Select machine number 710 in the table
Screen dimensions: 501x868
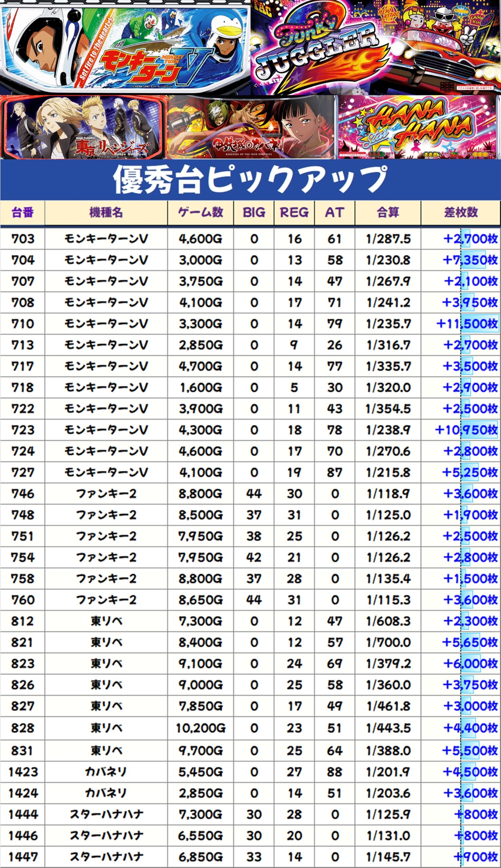click(23, 323)
